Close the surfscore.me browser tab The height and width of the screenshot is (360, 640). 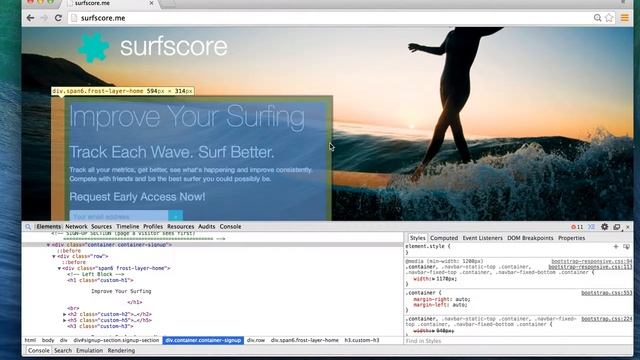(x=151, y=3)
